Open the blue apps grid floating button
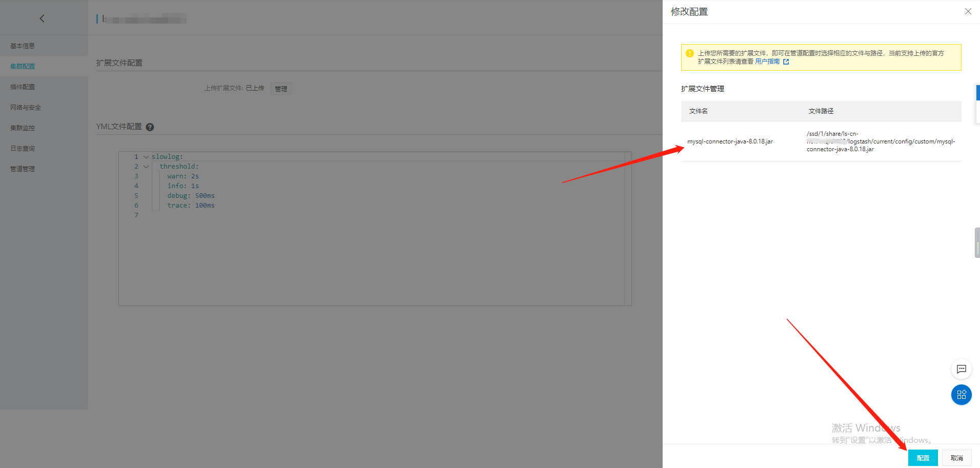This screenshot has width=980, height=468. click(x=961, y=395)
